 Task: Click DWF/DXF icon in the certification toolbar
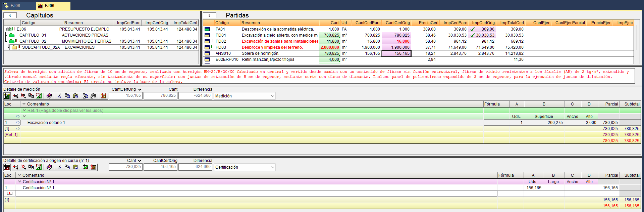(x=39, y=167)
